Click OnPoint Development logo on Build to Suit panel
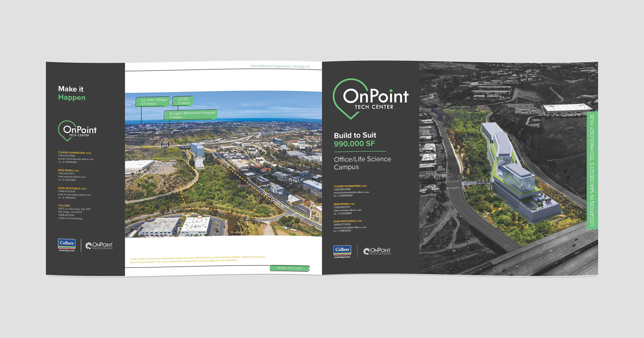 pos(377,251)
